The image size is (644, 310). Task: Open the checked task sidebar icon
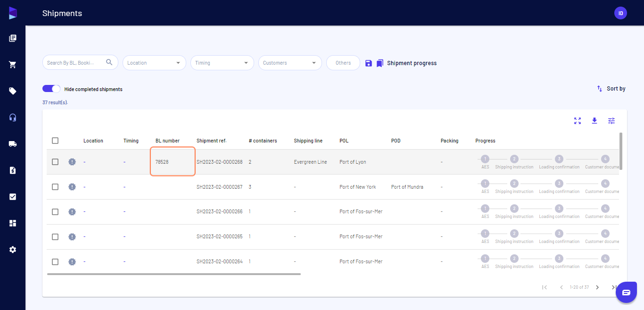pos(13,197)
